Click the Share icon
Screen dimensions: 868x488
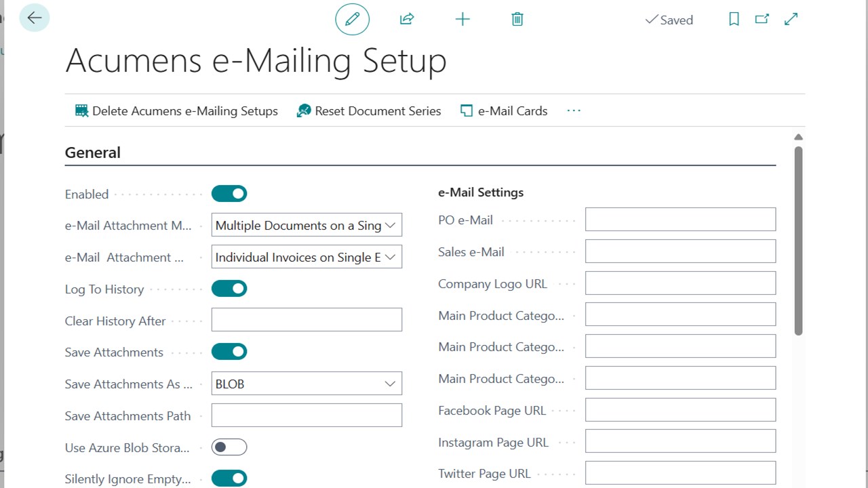(407, 19)
